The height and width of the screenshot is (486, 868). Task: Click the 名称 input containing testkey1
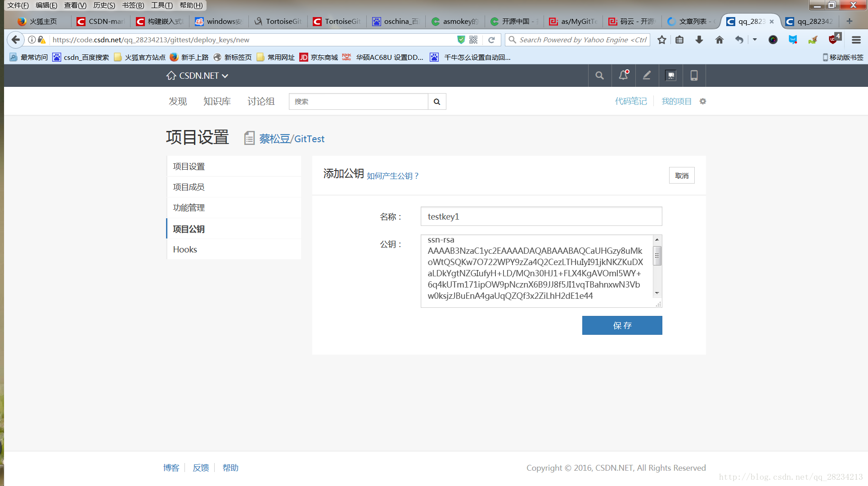(x=541, y=216)
